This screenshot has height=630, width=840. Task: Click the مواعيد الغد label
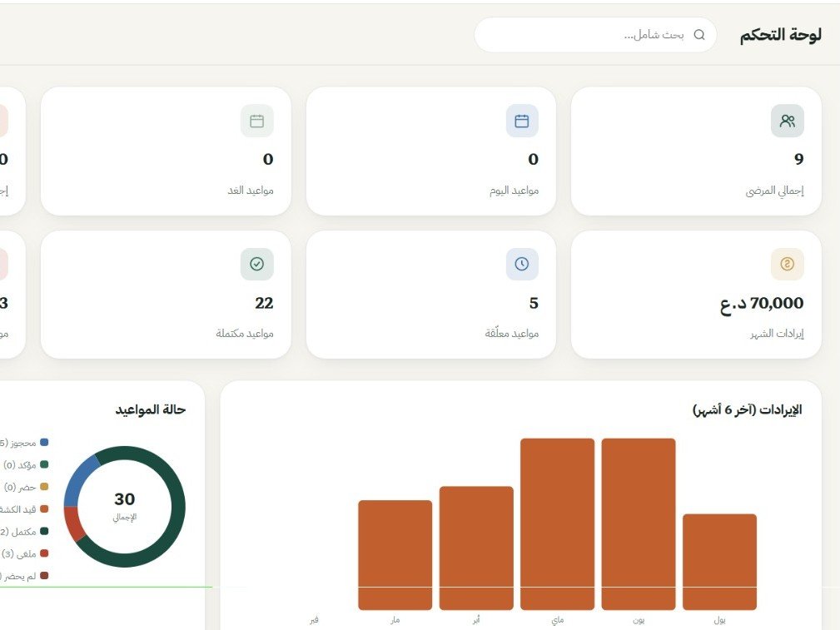click(x=251, y=191)
